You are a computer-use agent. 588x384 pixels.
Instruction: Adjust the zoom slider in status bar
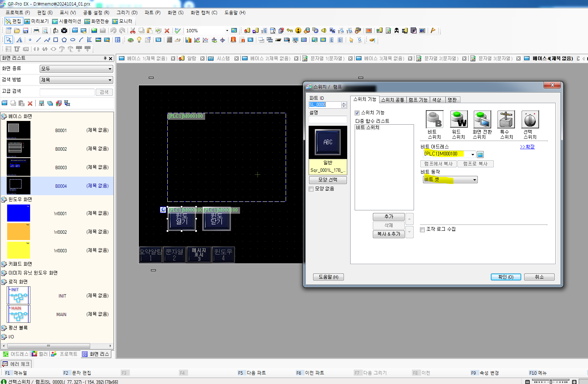coord(551,381)
